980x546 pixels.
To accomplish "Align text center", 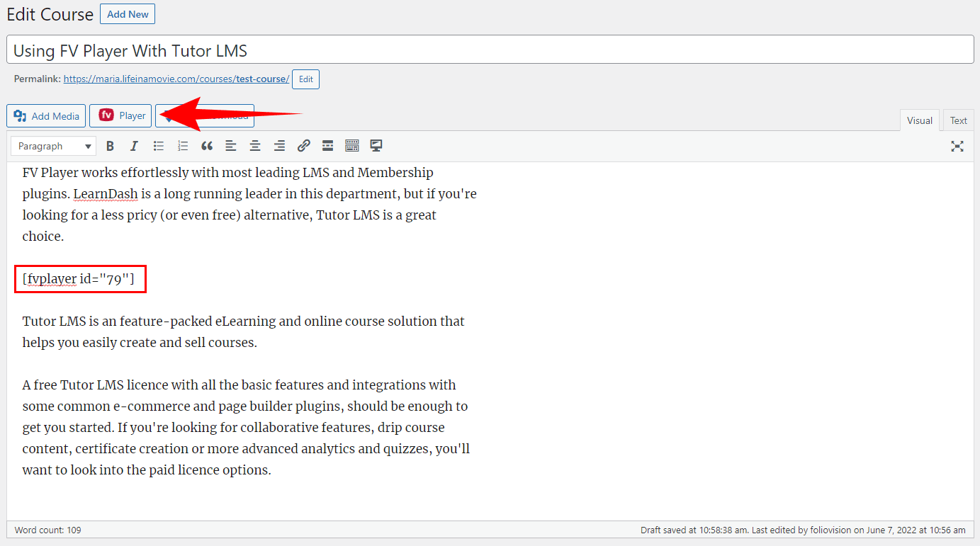I will (x=255, y=146).
